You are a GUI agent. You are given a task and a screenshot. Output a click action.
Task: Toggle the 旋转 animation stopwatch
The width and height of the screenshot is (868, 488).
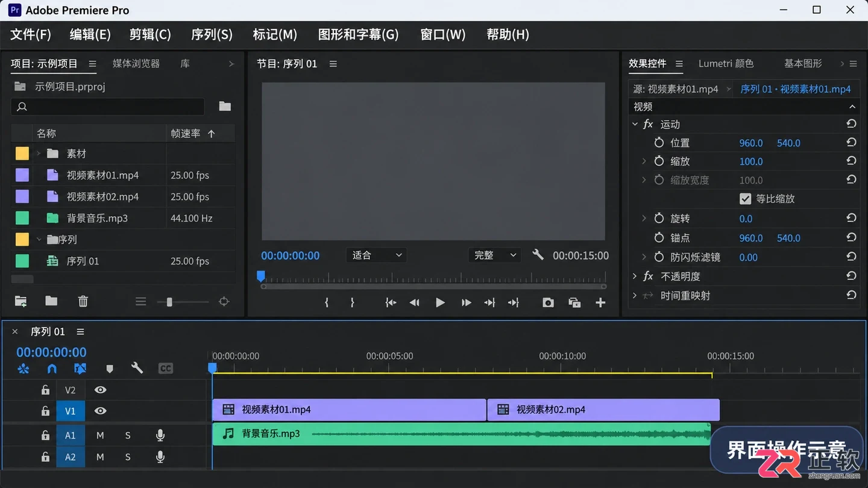(x=659, y=218)
